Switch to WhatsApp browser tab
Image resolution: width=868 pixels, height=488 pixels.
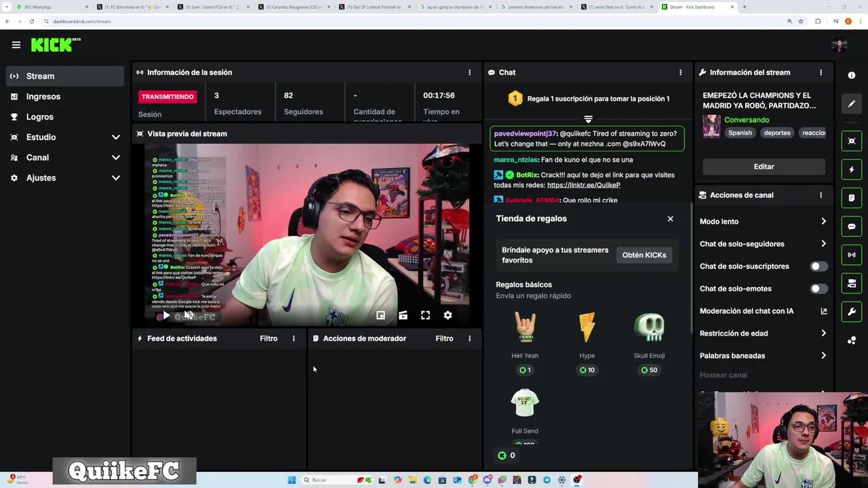click(x=51, y=7)
